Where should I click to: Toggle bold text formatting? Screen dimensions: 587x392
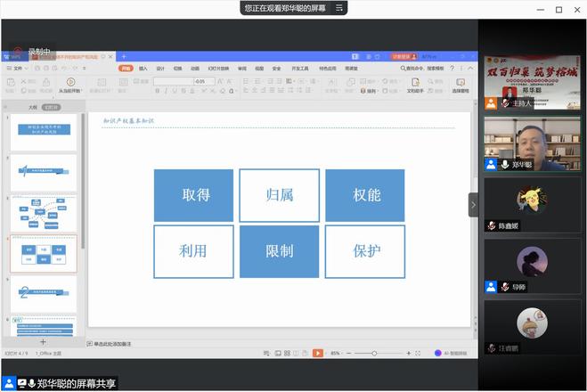pyautogui.click(x=158, y=91)
